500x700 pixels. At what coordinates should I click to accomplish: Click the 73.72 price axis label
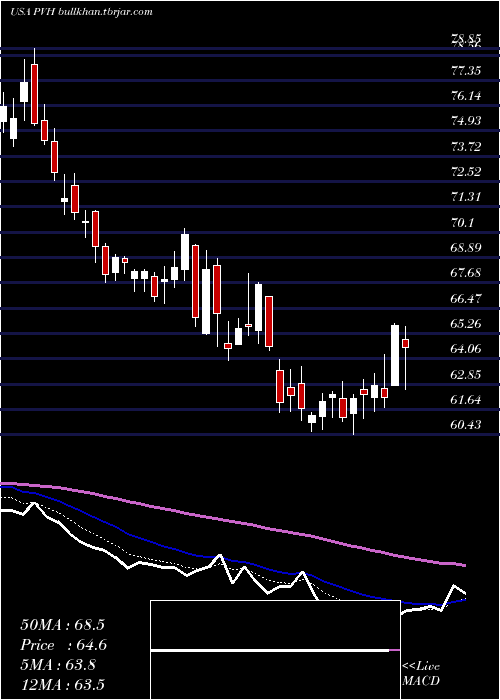[x=467, y=146]
